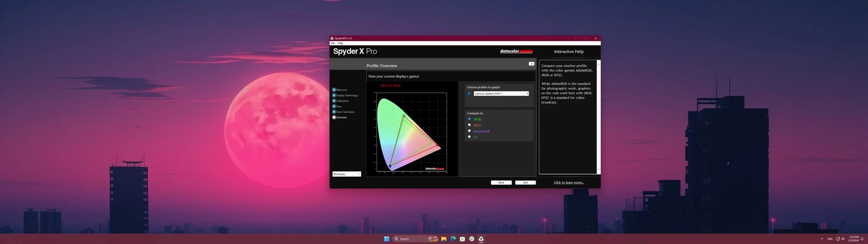
Task: Click the Welcome step icon in sidebar
Action: click(x=334, y=90)
